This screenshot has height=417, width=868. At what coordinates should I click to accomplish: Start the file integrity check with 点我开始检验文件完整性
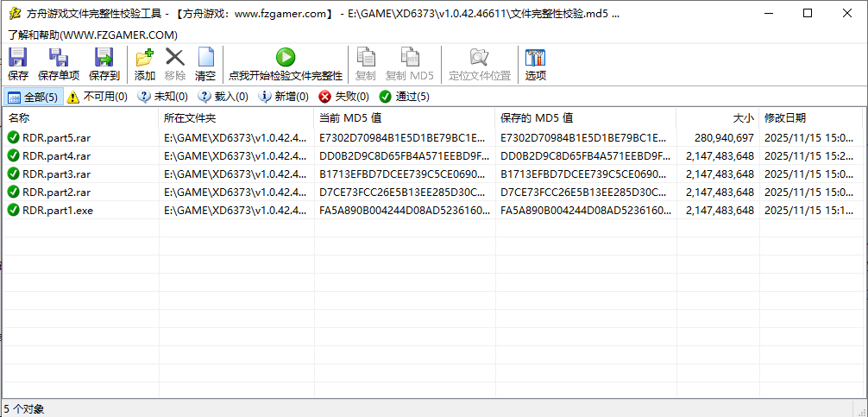point(286,59)
